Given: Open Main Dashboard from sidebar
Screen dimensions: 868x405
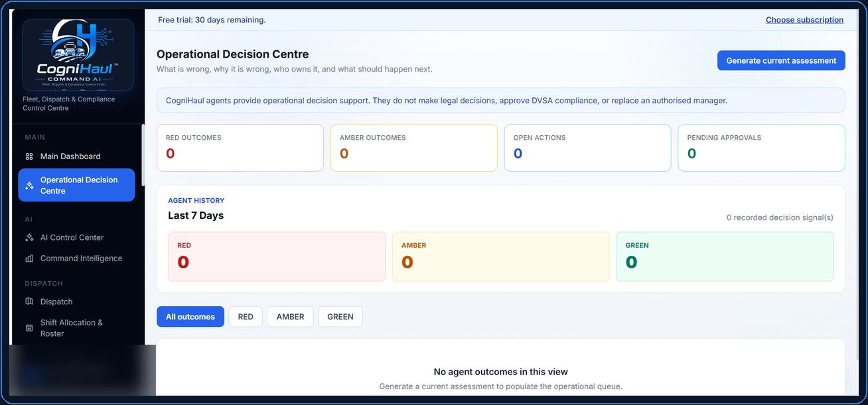Looking at the screenshot, I should [76, 156].
